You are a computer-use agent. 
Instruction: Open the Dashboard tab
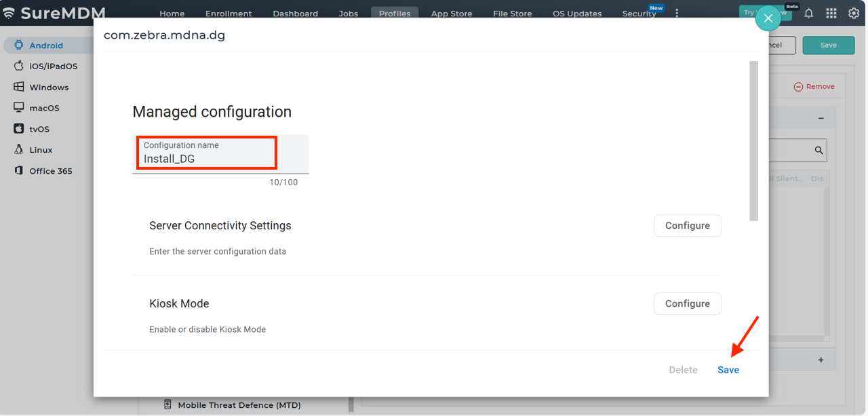click(x=295, y=14)
